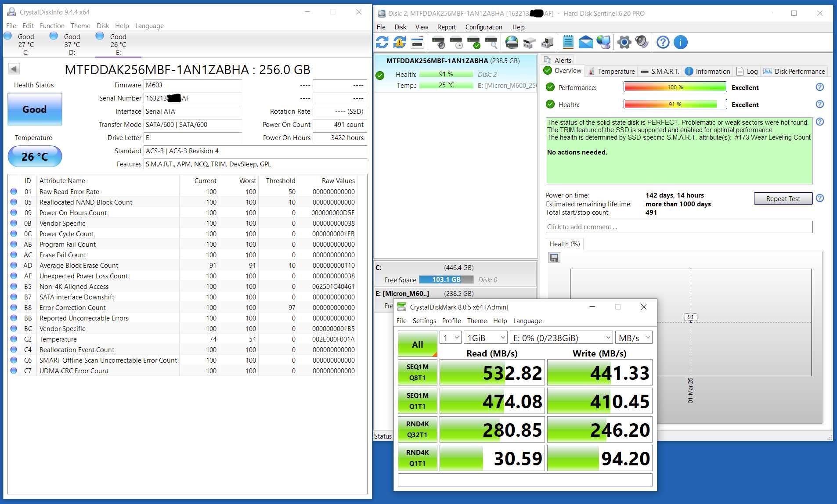Save the health graph with the floppy icon
The image size is (837, 504).
click(554, 257)
